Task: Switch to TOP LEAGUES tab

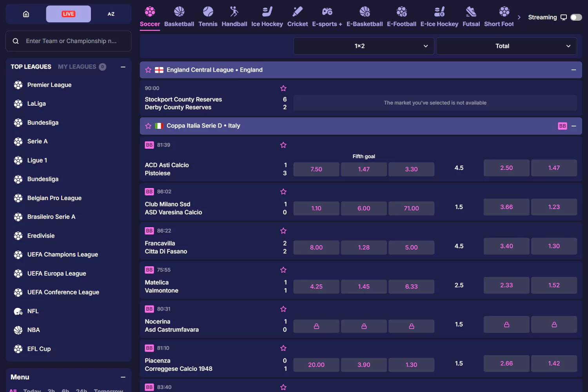Action: [x=31, y=67]
